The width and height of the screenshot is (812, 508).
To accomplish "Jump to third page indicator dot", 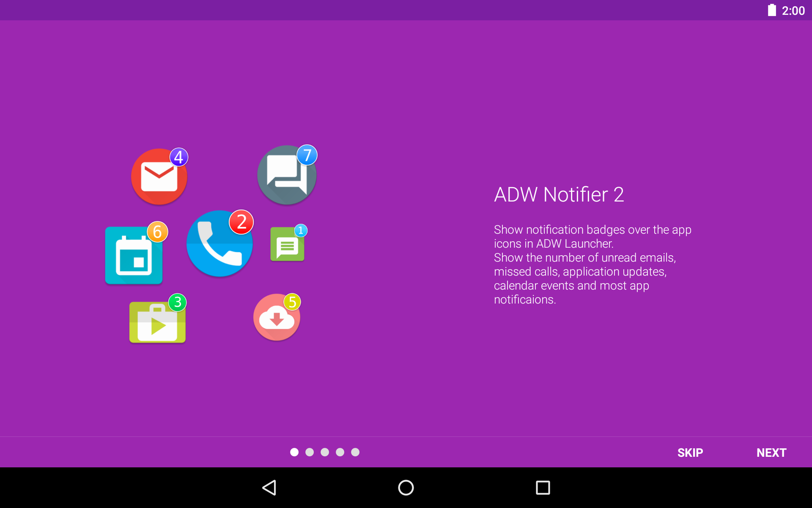I will (x=325, y=452).
